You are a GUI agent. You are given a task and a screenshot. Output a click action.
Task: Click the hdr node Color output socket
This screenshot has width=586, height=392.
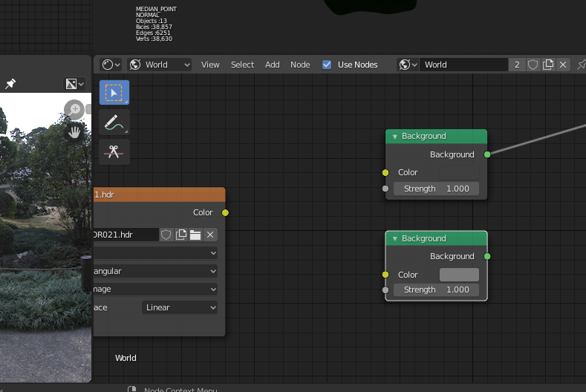pos(225,212)
